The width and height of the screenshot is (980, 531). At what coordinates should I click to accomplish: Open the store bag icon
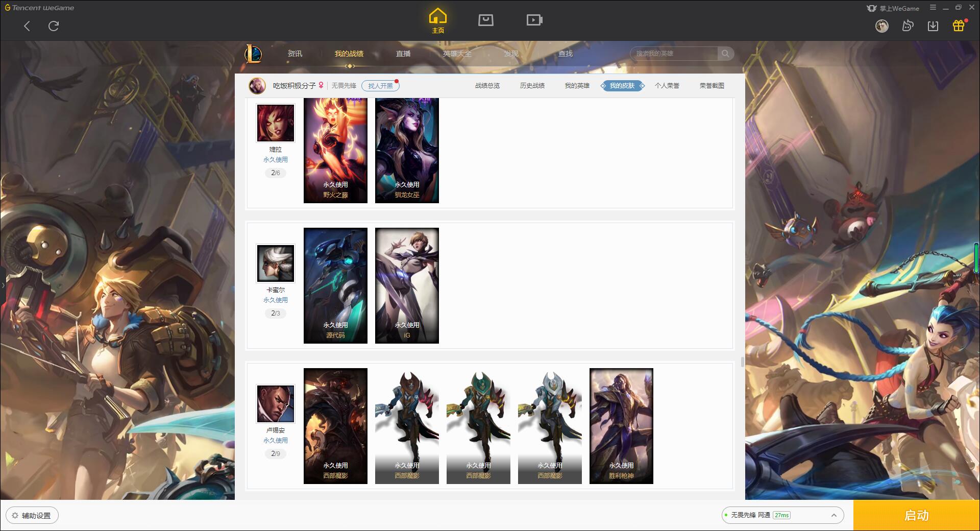pyautogui.click(x=486, y=20)
